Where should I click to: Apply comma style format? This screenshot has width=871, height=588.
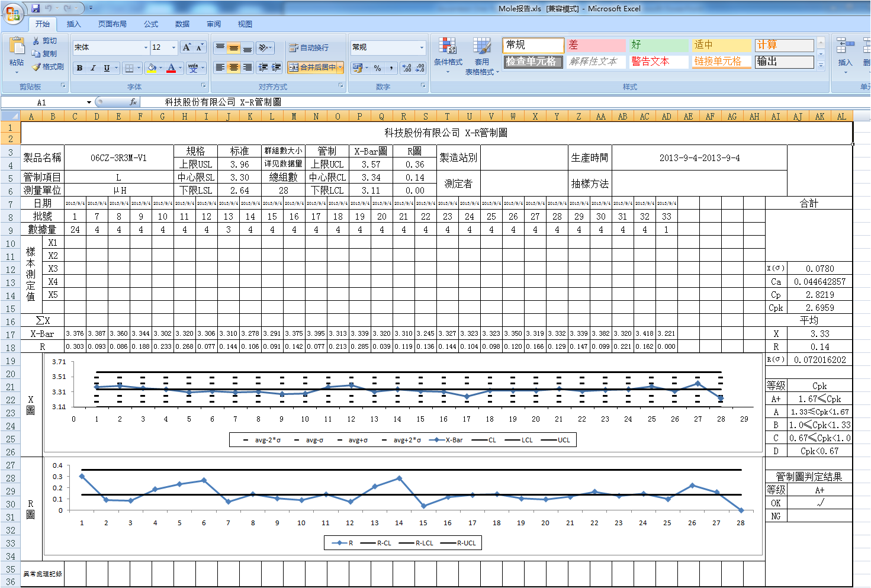click(x=391, y=68)
